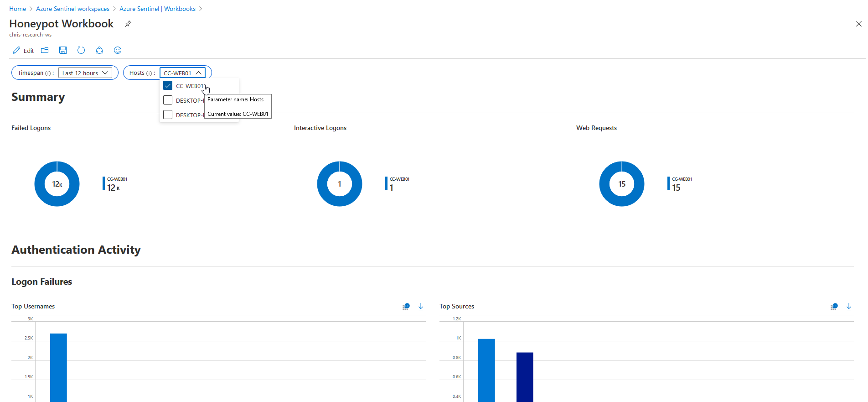Click the Interactive Logons donut chart
The height and width of the screenshot is (402, 868).
pyautogui.click(x=340, y=184)
